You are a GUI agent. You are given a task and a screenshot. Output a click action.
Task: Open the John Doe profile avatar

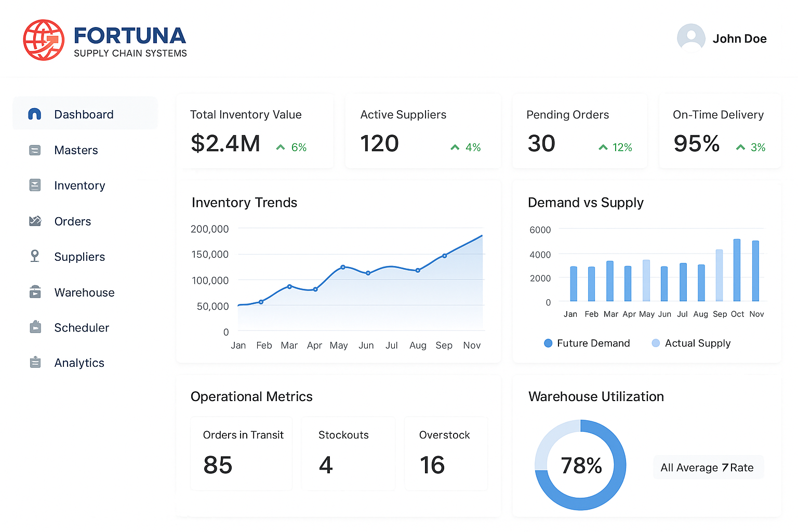(691, 38)
